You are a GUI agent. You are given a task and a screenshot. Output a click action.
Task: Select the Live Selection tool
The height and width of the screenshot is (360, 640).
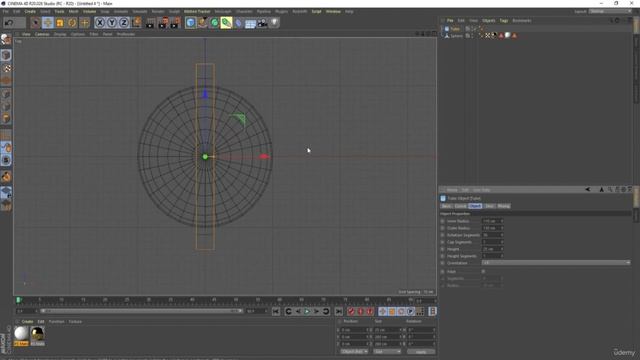click(x=36, y=22)
